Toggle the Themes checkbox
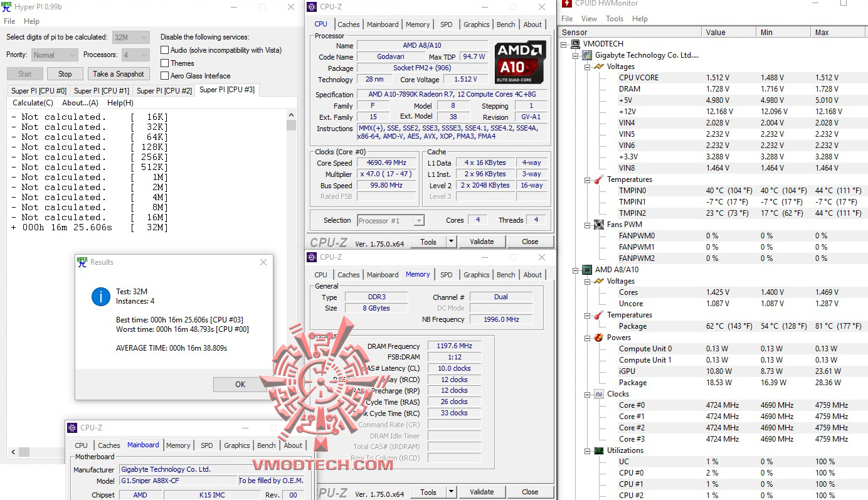Viewport: 868px width, 500px height. 165,63
